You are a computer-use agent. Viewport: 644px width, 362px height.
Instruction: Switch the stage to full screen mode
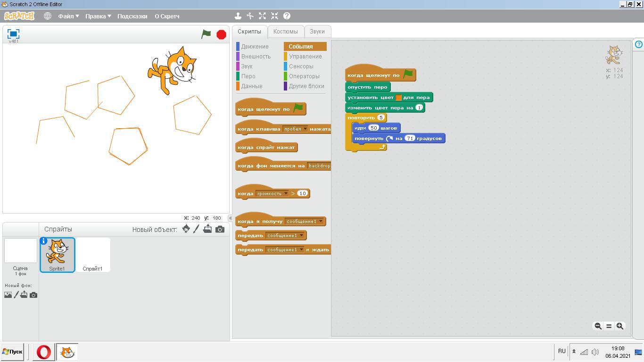pyautogui.click(x=13, y=33)
